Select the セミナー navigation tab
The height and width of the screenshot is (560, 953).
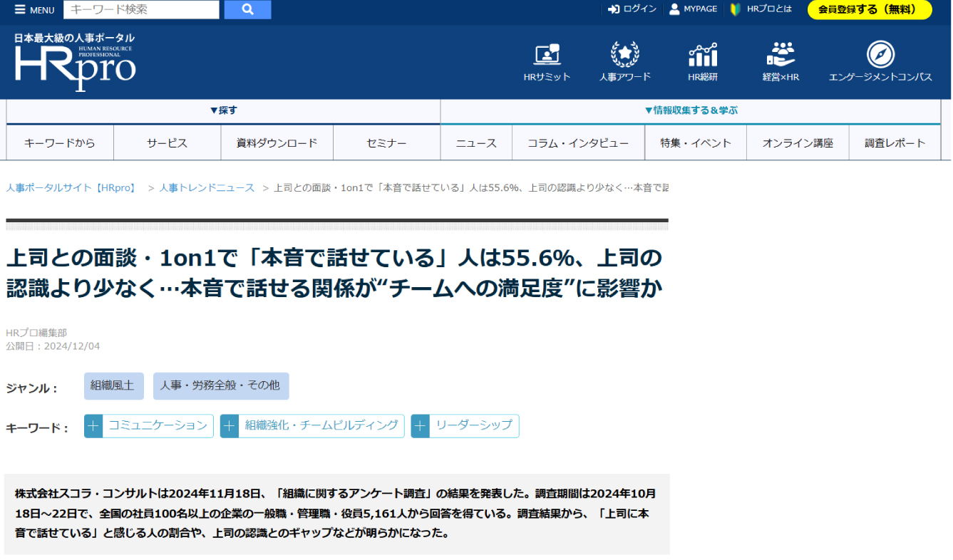point(386,143)
